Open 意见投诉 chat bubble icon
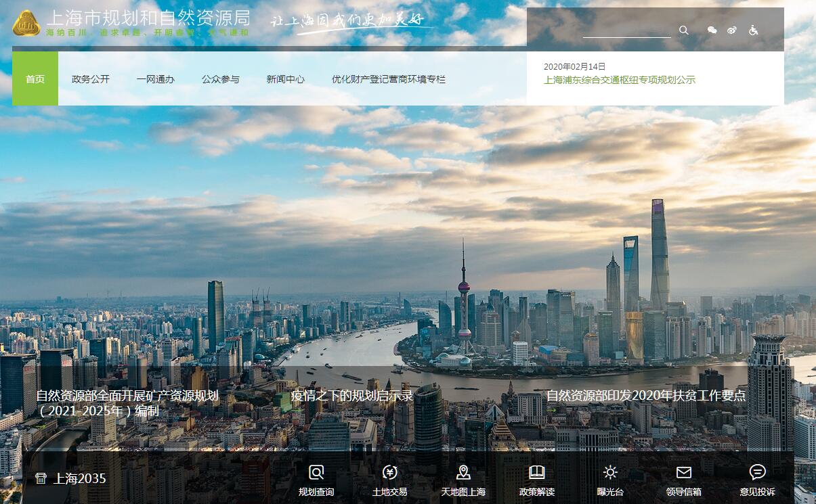This screenshot has width=816, height=504. pos(758,472)
